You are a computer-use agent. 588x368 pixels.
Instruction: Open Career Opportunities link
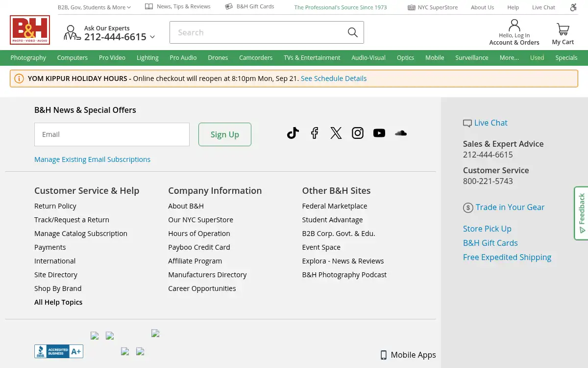(x=202, y=289)
